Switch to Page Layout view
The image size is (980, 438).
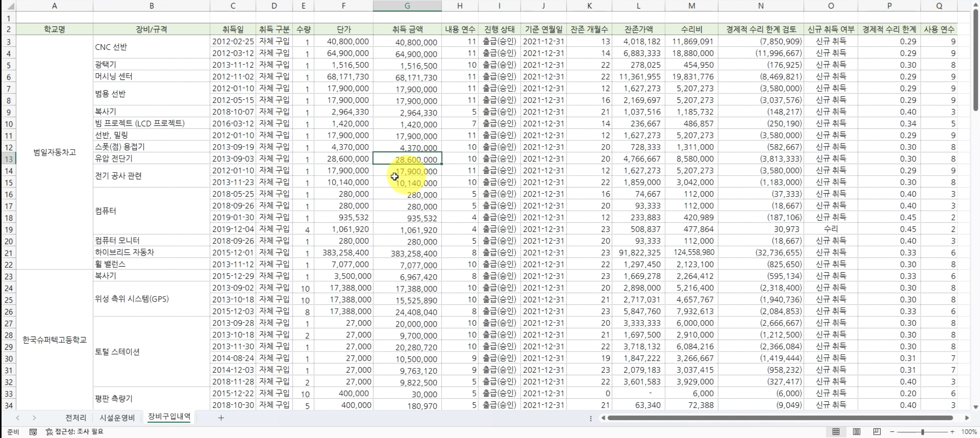coord(856,431)
